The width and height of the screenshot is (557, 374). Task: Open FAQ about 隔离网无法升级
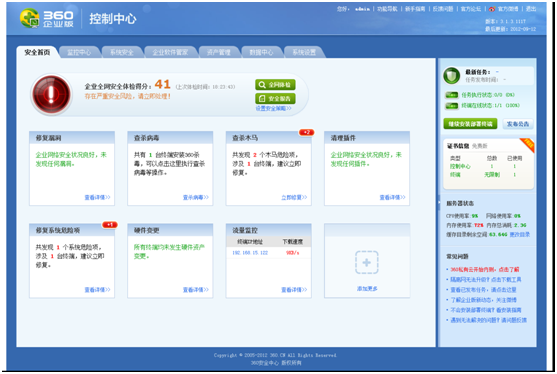[x=486, y=280]
